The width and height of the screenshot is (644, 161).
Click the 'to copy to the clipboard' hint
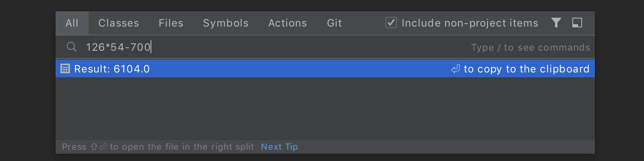click(526, 69)
